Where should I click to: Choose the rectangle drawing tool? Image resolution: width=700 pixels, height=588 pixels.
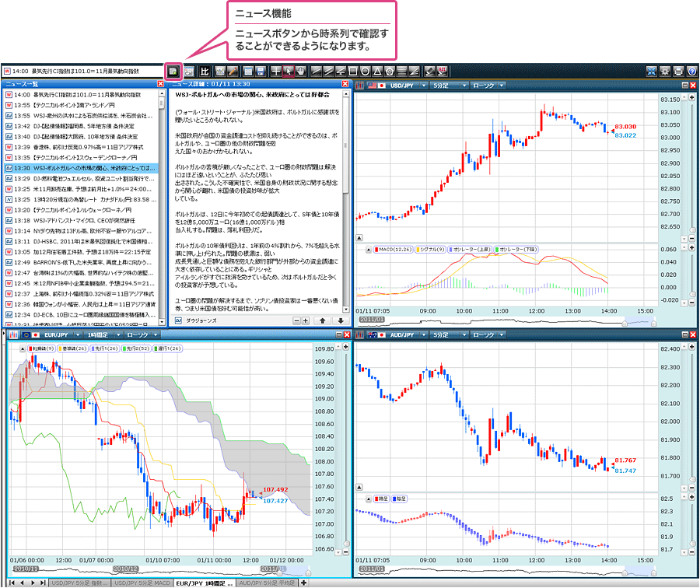354,71
